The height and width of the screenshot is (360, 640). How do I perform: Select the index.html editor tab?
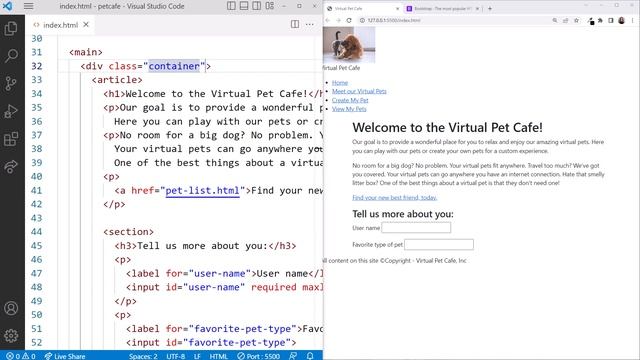point(60,25)
